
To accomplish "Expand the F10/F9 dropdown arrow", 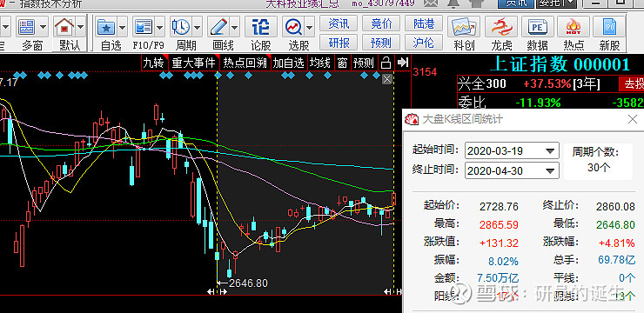I will click(x=160, y=28).
